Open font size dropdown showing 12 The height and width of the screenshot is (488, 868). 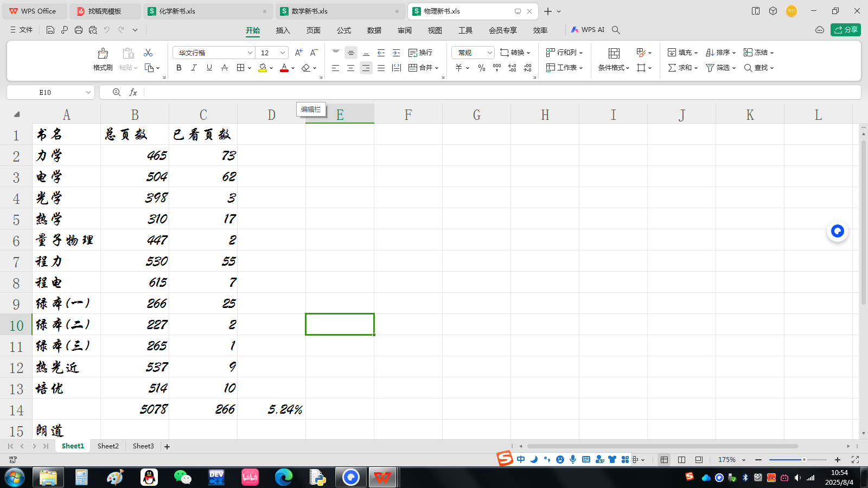[x=283, y=53]
